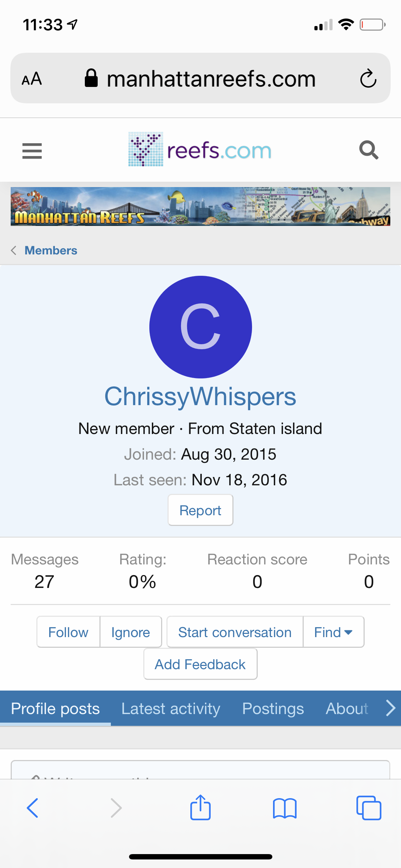
Task: Go back to Members breadcrumb
Action: click(x=51, y=250)
